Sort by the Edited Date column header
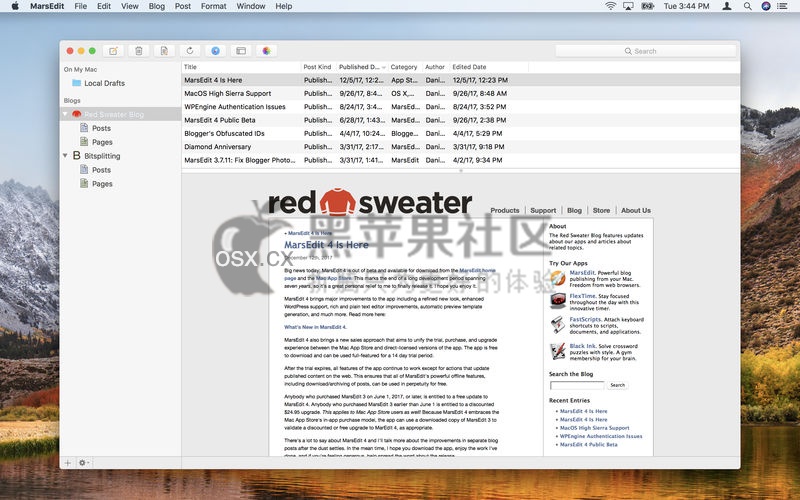800x500 pixels. point(489,67)
